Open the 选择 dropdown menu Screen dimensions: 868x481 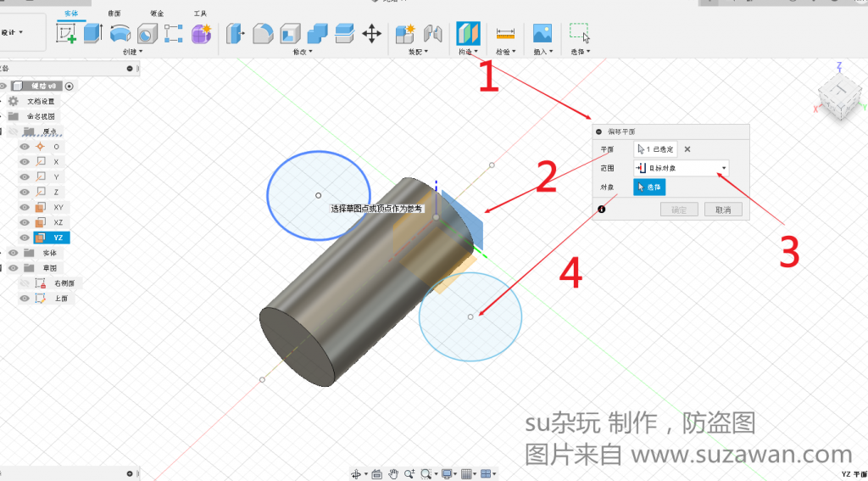point(580,52)
